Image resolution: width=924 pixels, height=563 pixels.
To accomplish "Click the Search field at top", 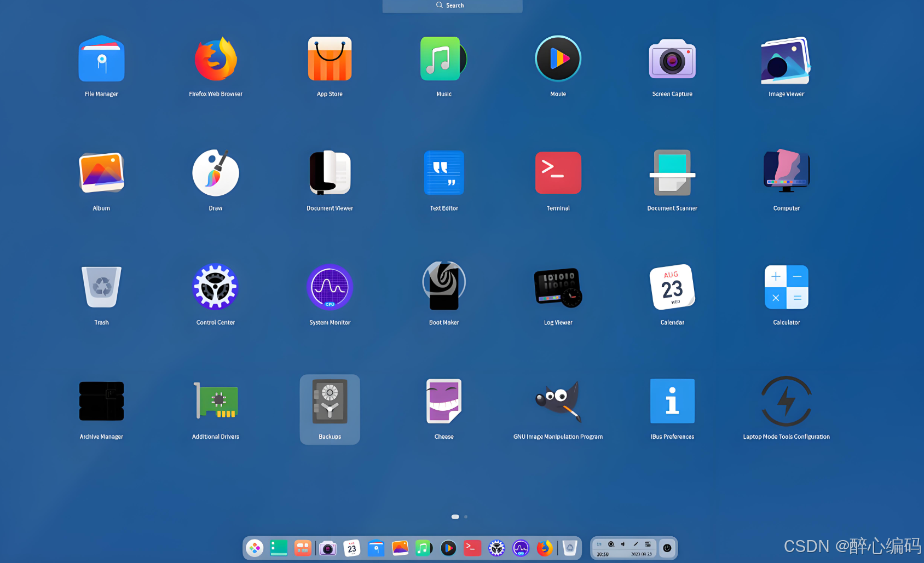I will click(x=452, y=5).
